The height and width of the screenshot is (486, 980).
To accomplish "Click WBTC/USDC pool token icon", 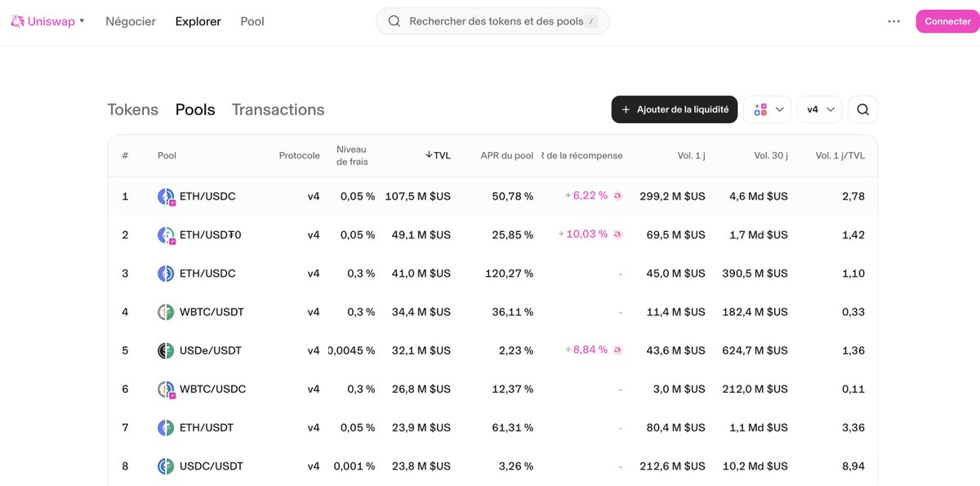I will pyautogui.click(x=166, y=390).
